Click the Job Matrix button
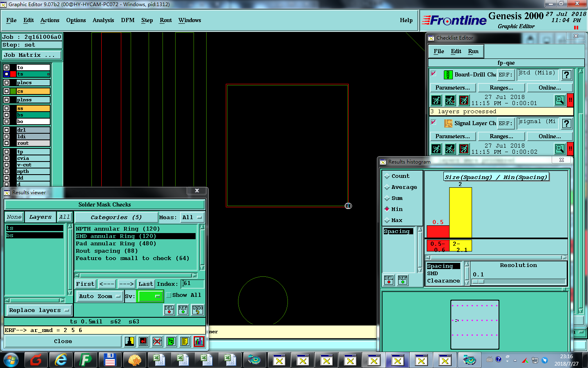This screenshot has width=588, height=368. tap(32, 55)
